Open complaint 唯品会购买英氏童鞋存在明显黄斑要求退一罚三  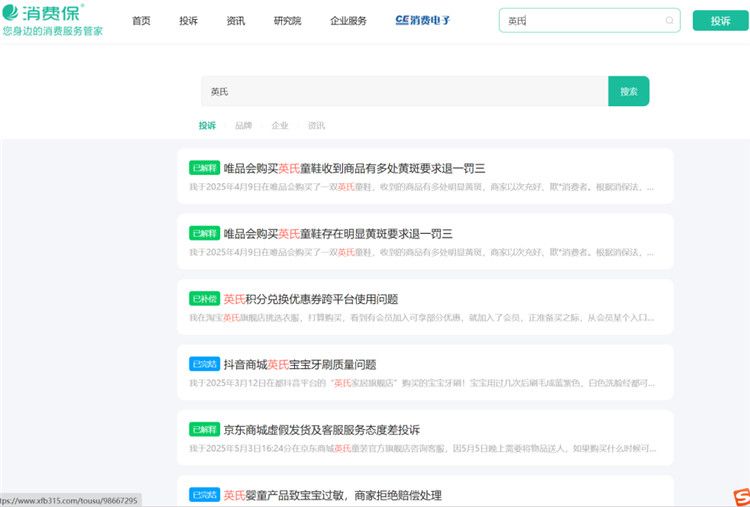(338, 233)
